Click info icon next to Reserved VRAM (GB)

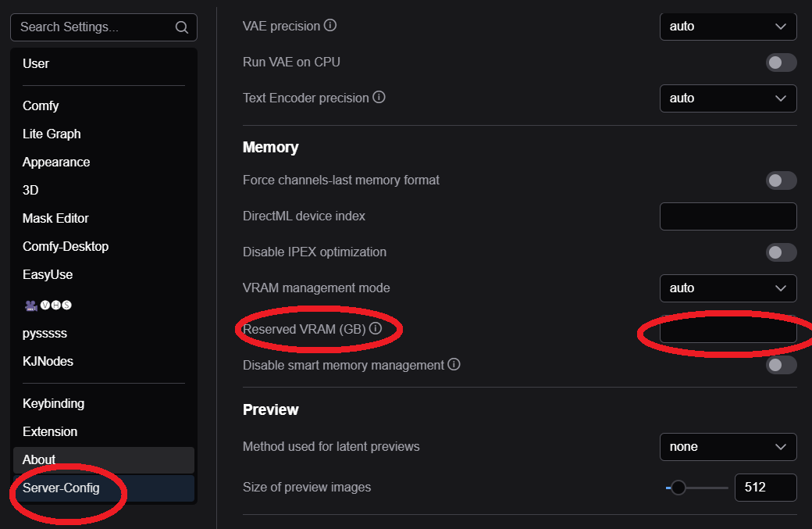[376, 329]
